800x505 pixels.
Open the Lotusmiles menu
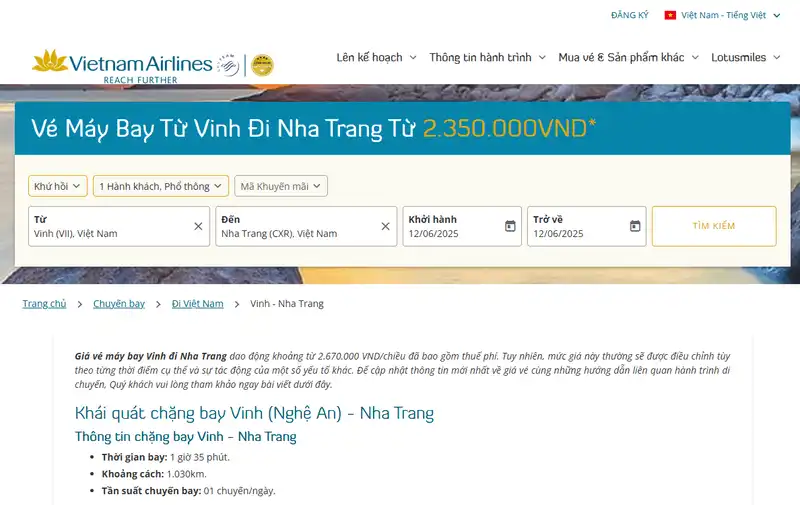point(746,58)
